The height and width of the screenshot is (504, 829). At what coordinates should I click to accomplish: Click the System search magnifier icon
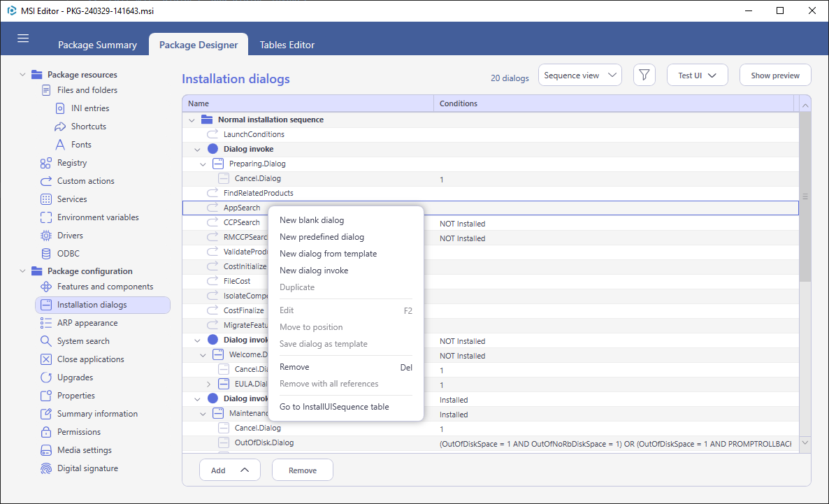(x=46, y=341)
